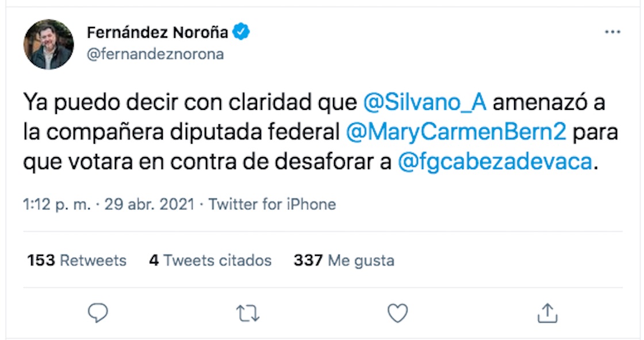Click the 1:12 p. m. time stamp

click(x=57, y=204)
